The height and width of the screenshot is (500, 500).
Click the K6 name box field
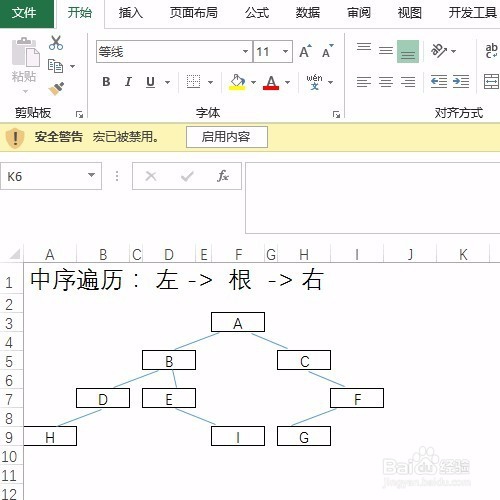tap(43, 176)
